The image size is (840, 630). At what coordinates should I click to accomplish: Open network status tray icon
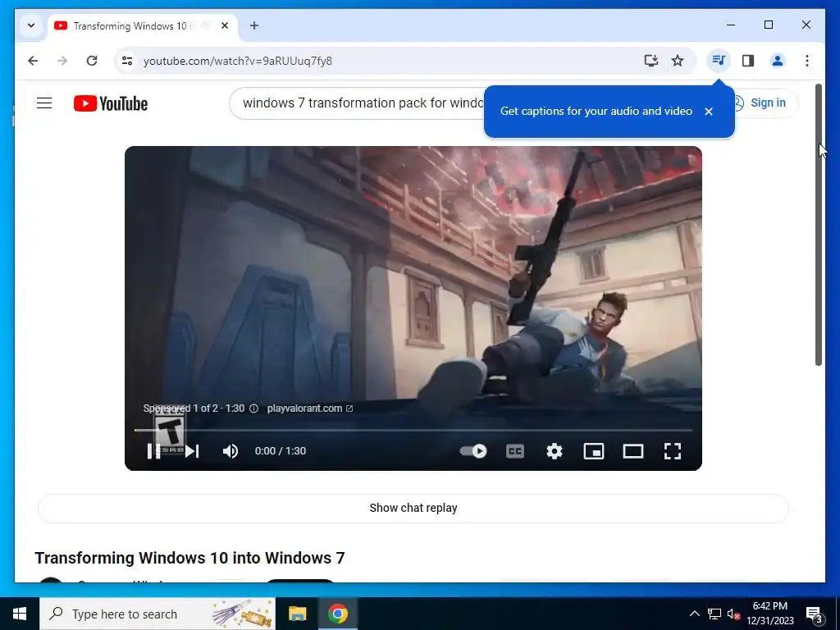point(714,614)
